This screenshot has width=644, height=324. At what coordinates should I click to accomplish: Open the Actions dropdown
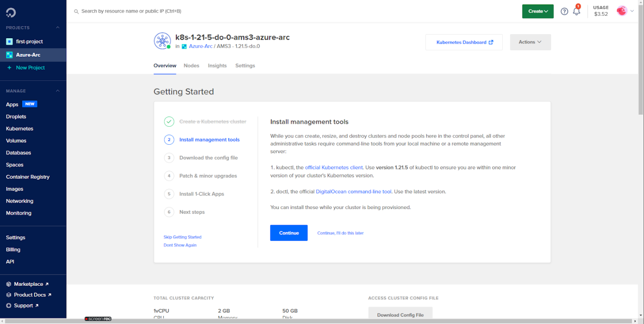530,42
